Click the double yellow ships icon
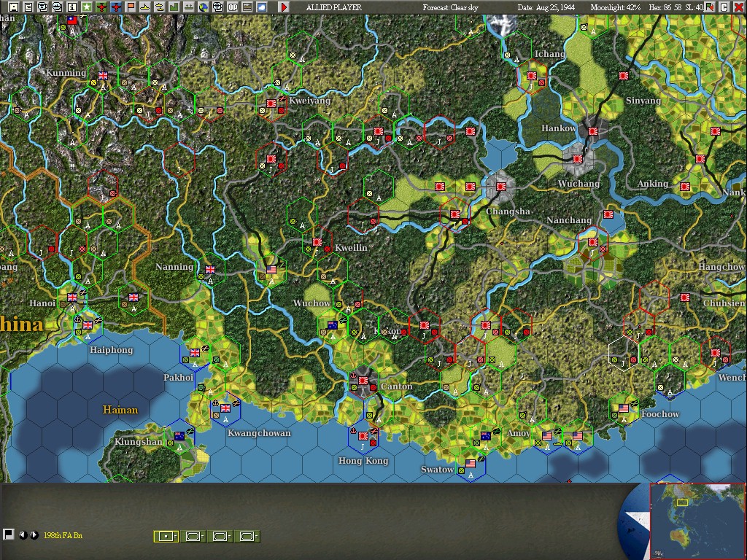747x560 pixels. (160, 7)
